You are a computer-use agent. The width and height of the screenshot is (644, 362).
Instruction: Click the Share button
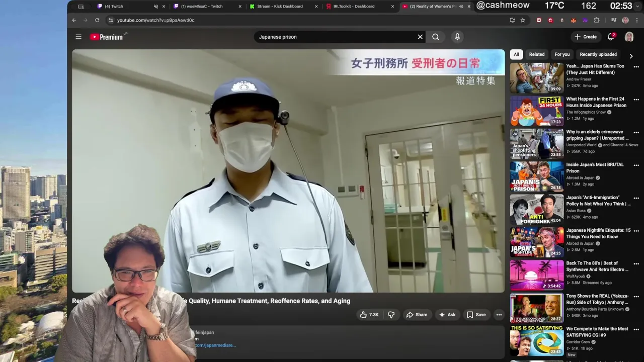[x=417, y=315]
